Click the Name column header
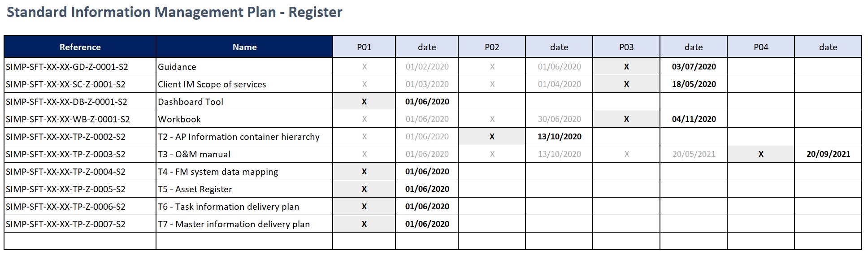The image size is (868, 255). coord(244,47)
